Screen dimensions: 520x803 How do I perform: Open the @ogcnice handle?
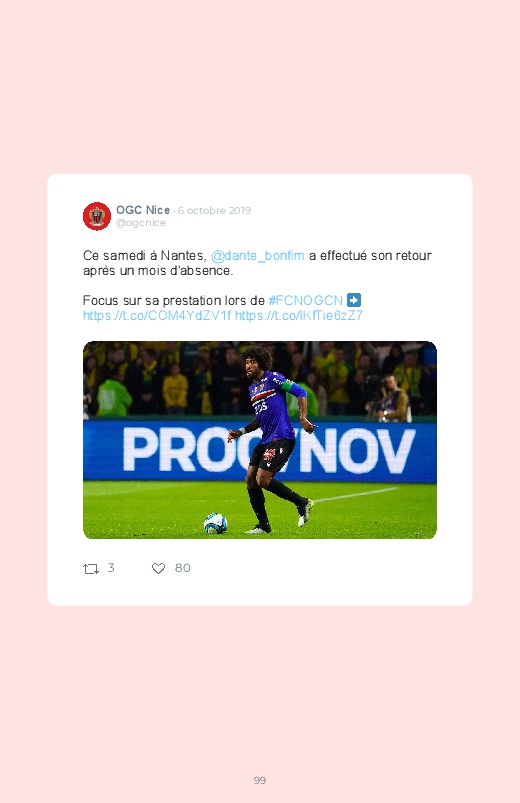click(141, 223)
